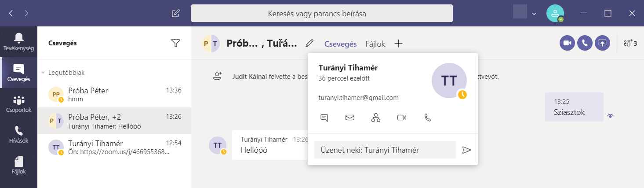
Task: Select the Próba Péter chat with hmm
Action: click(114, 94)
